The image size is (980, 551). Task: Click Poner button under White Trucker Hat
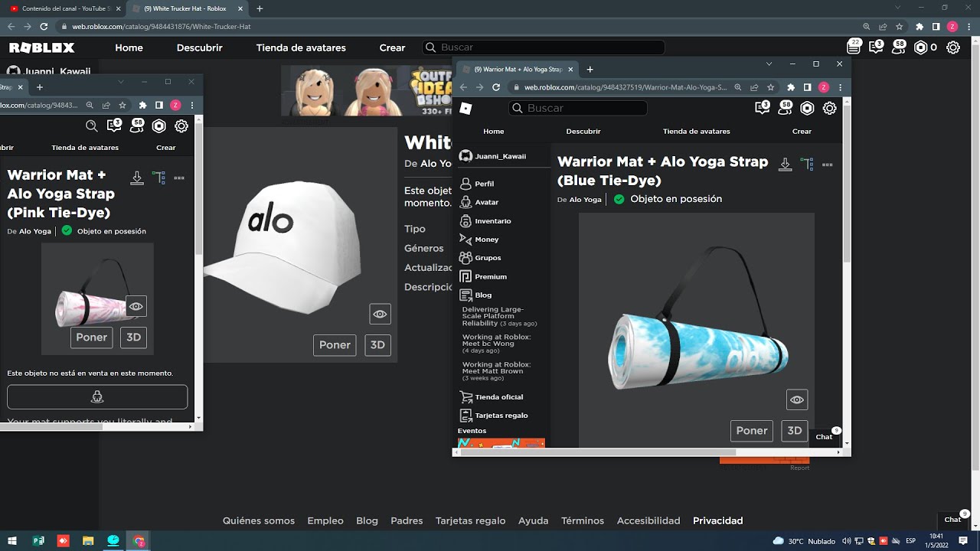335,345
